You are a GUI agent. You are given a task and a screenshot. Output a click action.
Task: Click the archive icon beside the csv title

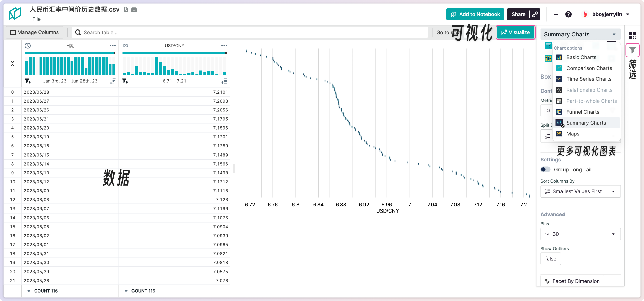click(x=134, y=9)
